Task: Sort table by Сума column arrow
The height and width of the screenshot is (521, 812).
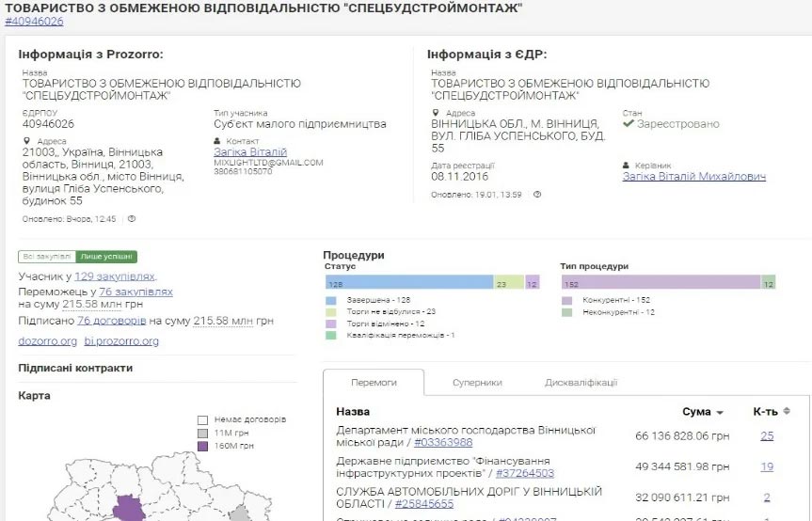Action: pyautogui.click(x=720, y=413)
